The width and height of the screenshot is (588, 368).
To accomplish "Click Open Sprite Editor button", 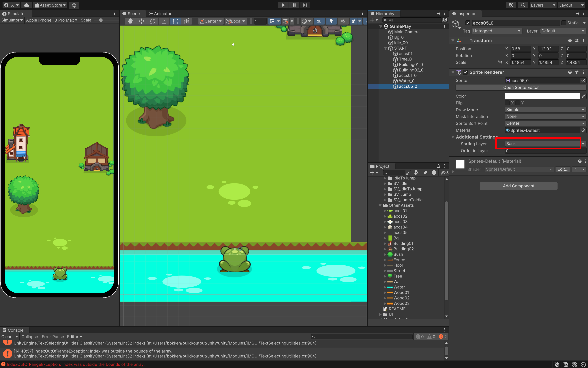I will (x=521, y=87).
